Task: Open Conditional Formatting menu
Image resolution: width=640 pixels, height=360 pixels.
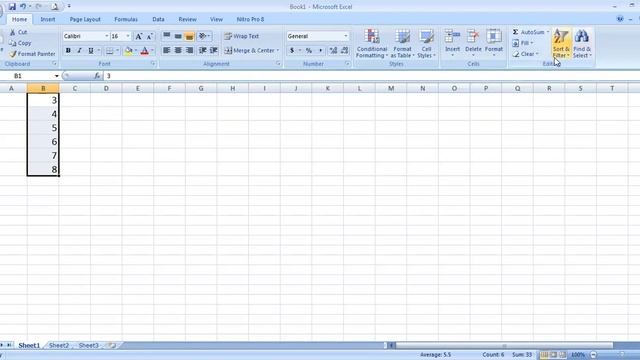Action: [x=371, y=44]
